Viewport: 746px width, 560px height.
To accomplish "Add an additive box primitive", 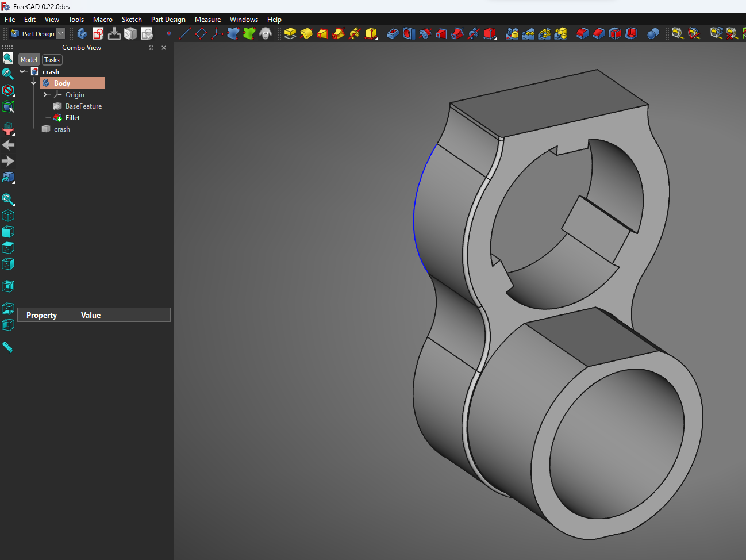I will click(x=371, y=33).
